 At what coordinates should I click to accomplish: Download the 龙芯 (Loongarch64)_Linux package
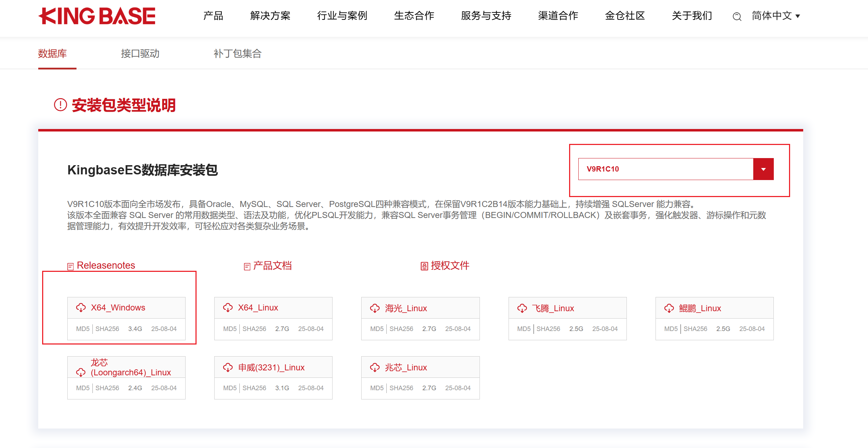[x=131, y=368]
